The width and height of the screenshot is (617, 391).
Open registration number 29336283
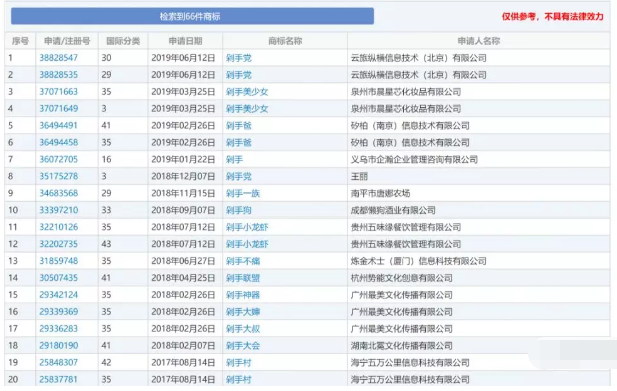[x=58, y=328]
